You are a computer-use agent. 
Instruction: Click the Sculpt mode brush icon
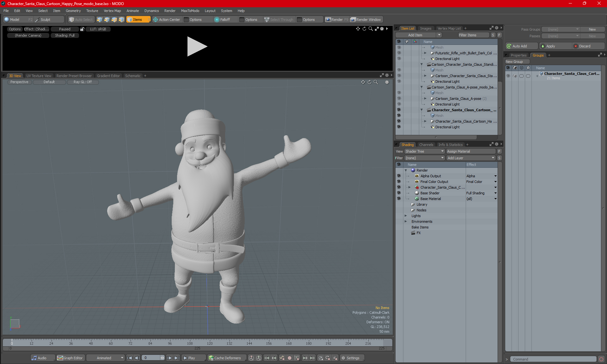[37, 20]
